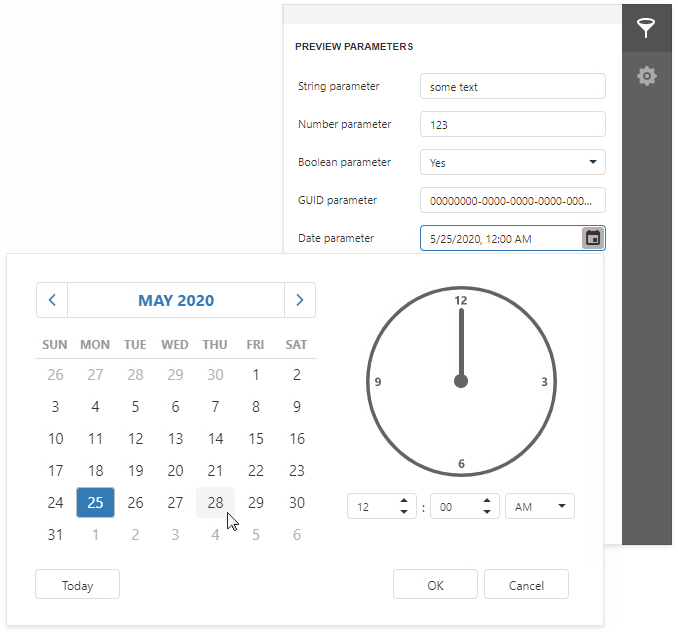Confirm date with OK button

pos(435,585)
